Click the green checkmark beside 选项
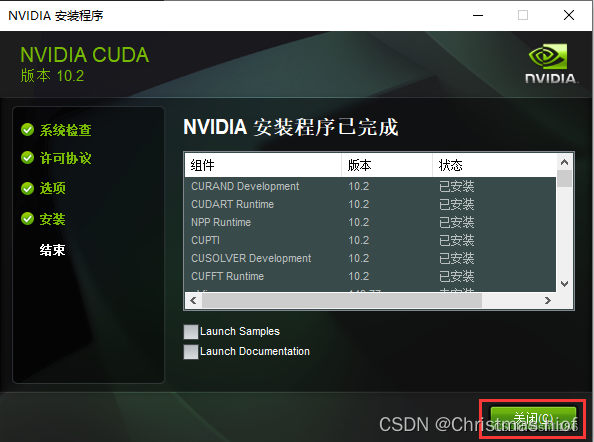The image size is (594, 442). pos(27,188)
